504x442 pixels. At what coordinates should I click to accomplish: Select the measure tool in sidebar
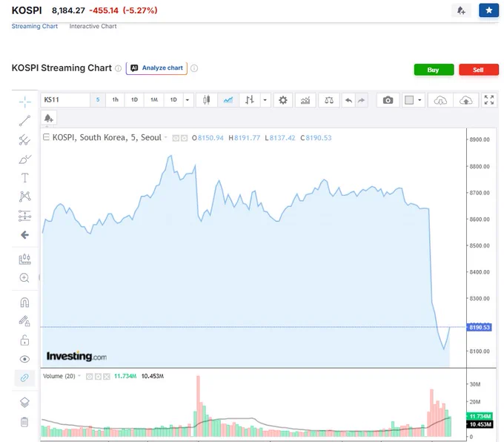24,260
